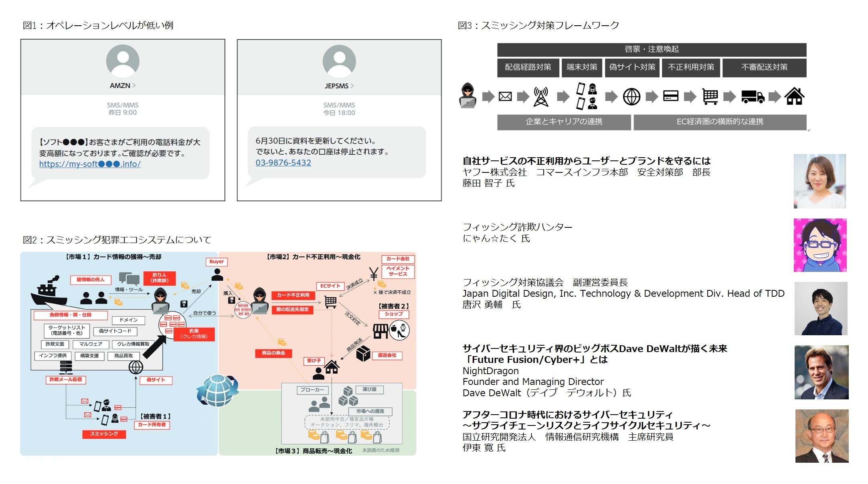The height and width of the screenshot is (484, 868).
Task: Click the 3D blue globe icon
Action: tap(217, 390)
